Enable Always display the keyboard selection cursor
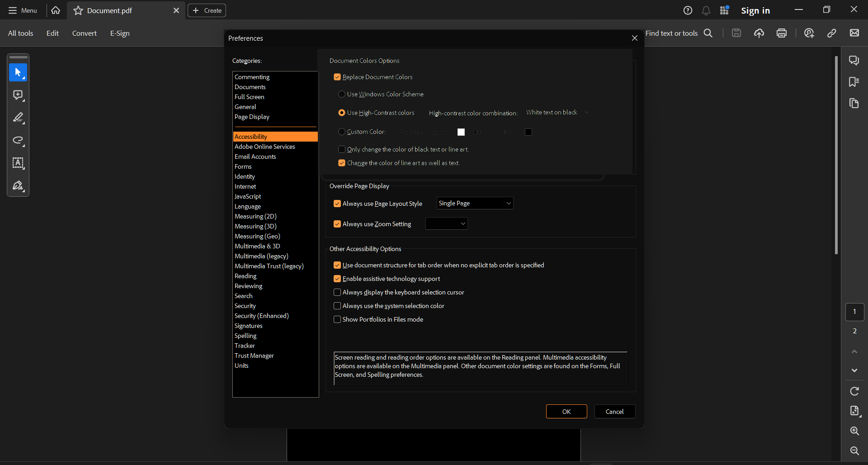The width and height of the screenshot is (868, 465). [337, 292]
